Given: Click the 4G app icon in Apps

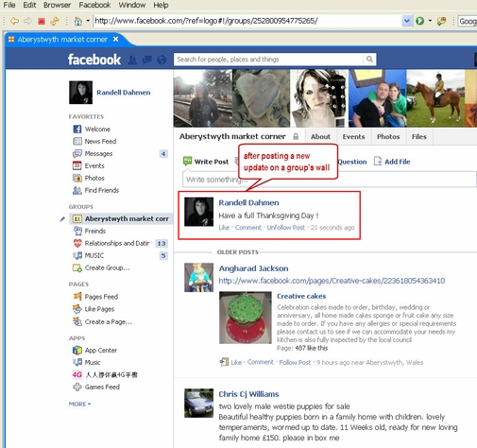Looking at the screenshot, I should [x=77, y=374].
